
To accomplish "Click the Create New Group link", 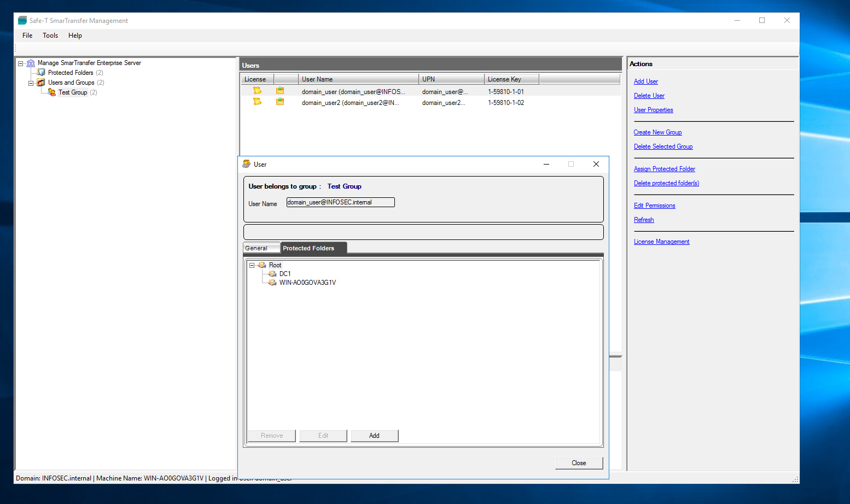I will pyautogui.click(x=658, y=132).
